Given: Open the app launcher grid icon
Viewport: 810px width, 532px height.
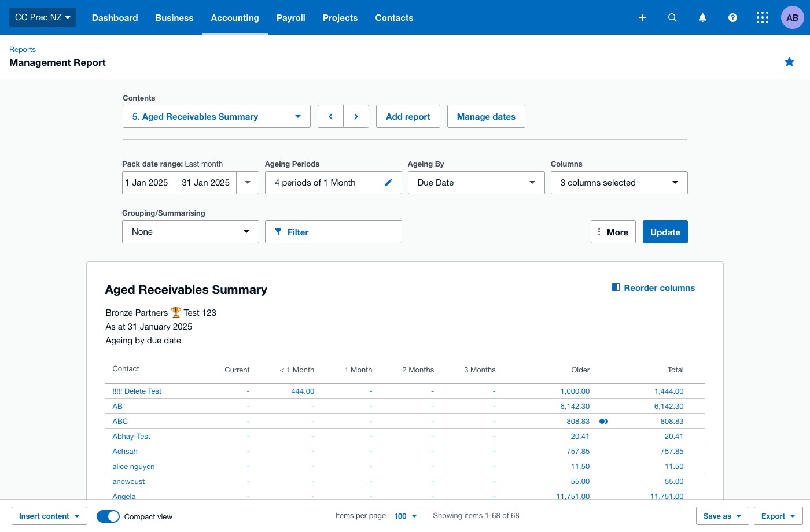Looking at the screenshot, I should [x=763, y=17].
